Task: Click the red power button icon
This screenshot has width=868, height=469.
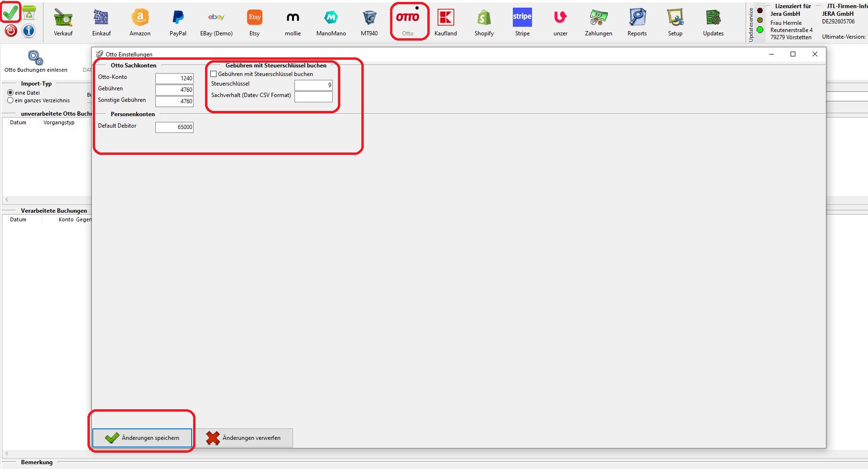Action: click(11, 31)
